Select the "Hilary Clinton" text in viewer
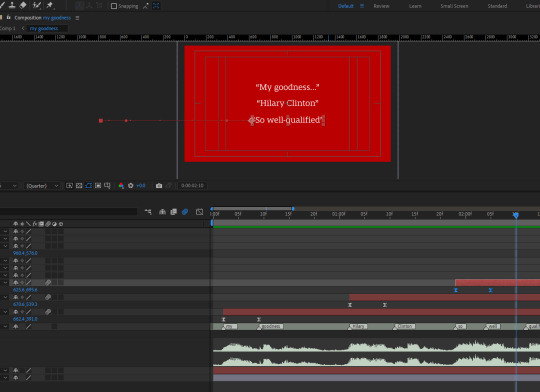 [x=287, y=103]
